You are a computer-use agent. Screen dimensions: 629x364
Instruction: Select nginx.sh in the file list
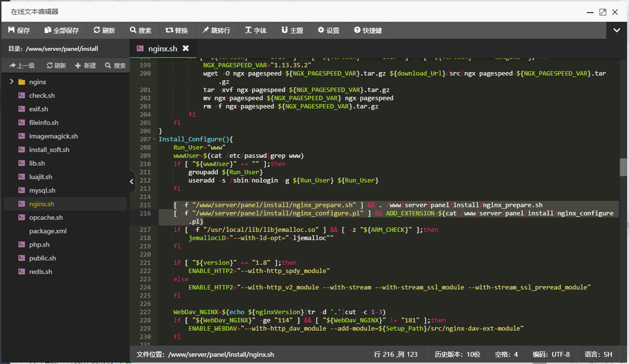42,204
